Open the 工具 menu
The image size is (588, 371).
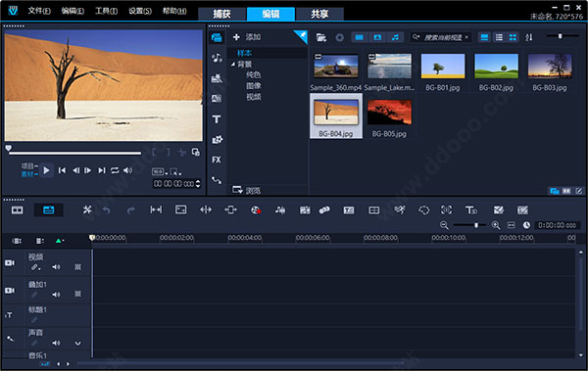click(x=106, y=11)
